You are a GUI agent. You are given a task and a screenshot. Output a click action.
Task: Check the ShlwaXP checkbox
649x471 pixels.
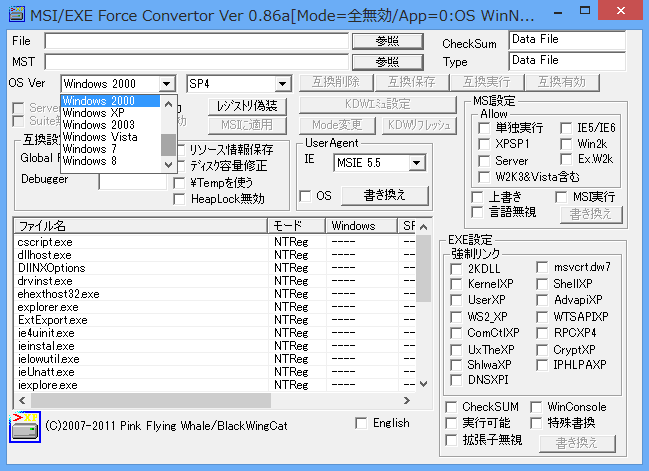[456, 365]
